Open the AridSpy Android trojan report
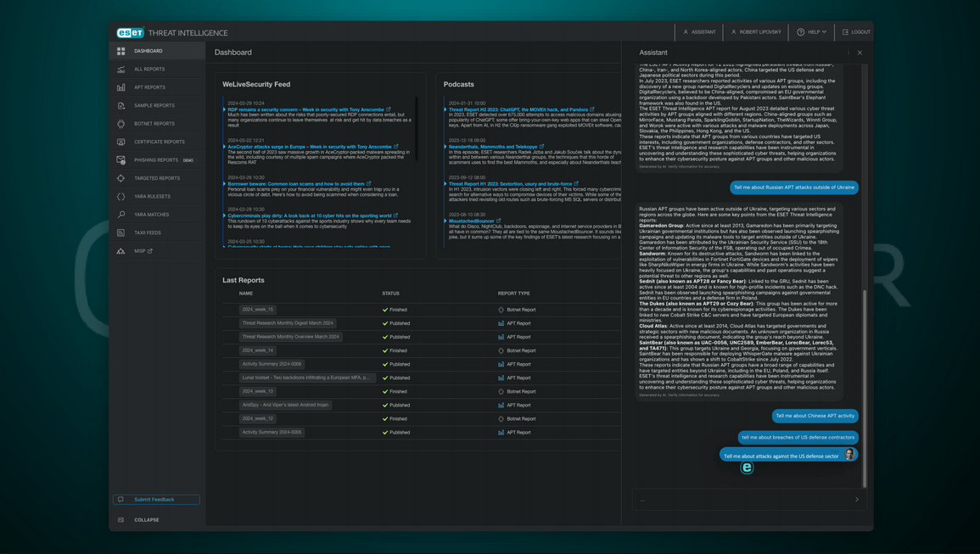The image size is (980, 554). tap(285, 406)
